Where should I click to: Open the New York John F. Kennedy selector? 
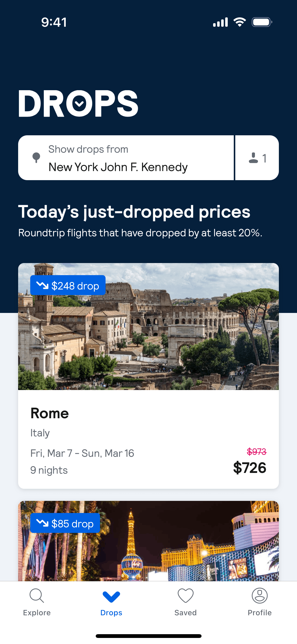(x=118, y=167)
